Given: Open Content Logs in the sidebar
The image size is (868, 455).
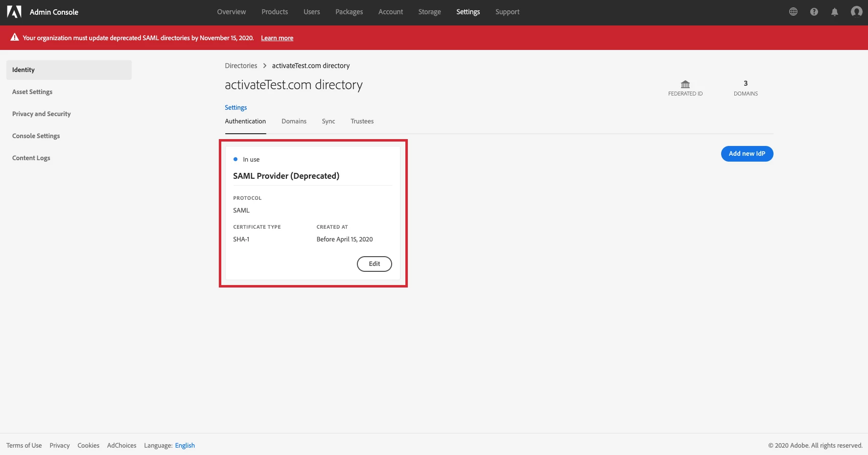Looking at the screenshot, I should [31, 158].
